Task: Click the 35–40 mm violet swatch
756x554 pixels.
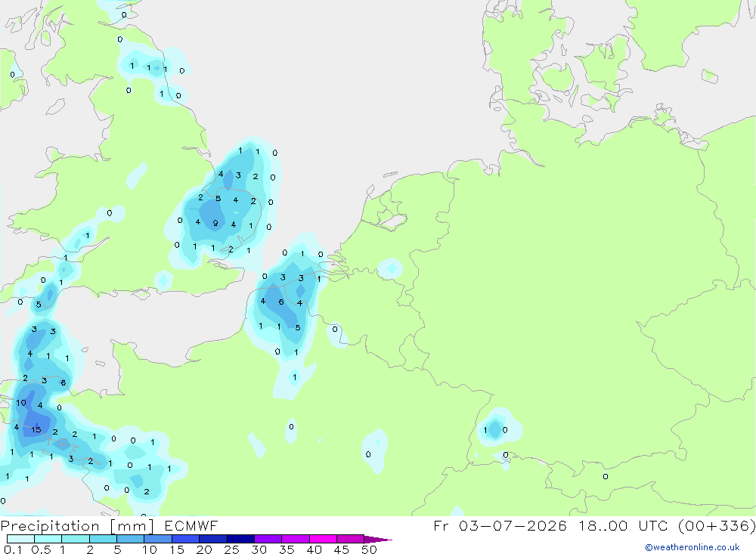Action: tap(296, 539)
